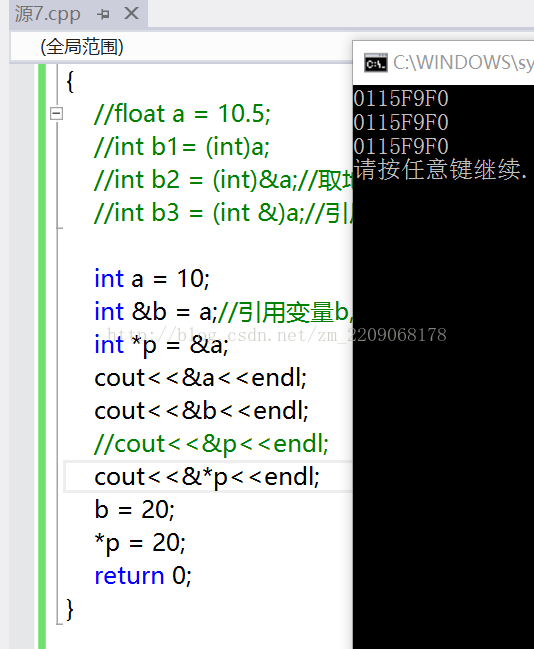Click the closing brace of the function
Screen dimensions: 534x649
click(70, 609)
